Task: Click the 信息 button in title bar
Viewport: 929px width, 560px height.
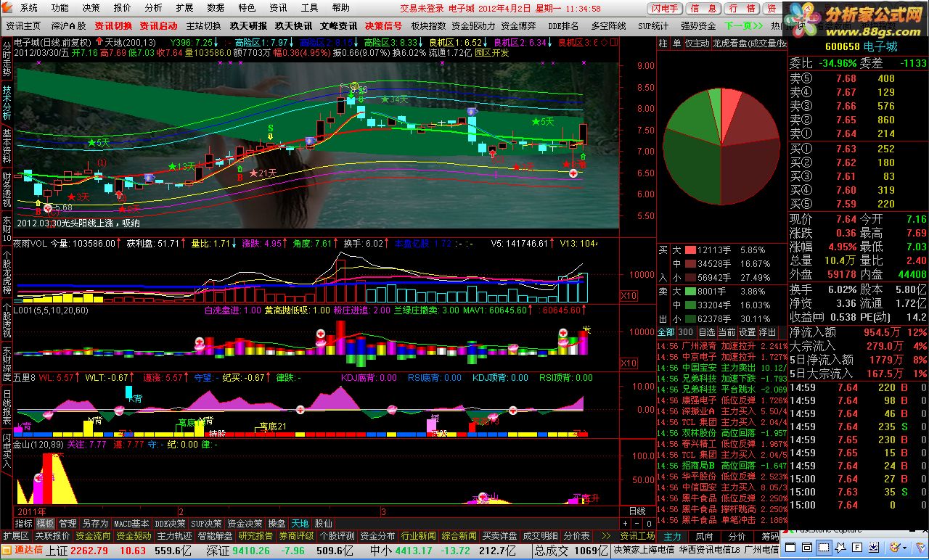Action: (x=703, y=9)
